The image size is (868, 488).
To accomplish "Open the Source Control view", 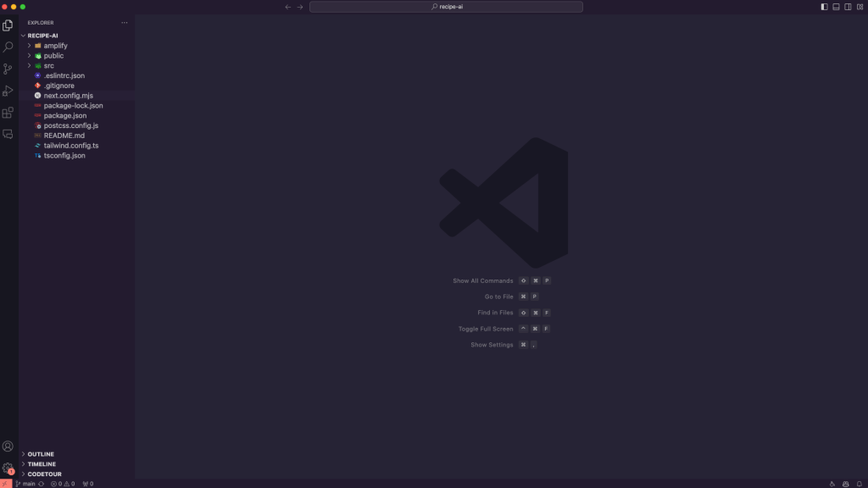I will coord(8,69).
